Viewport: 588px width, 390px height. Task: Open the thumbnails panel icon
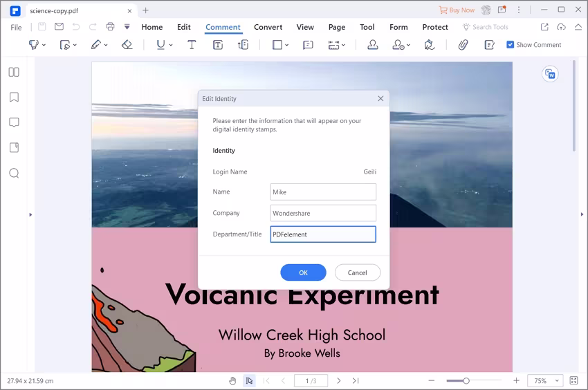[x=14, y=72]
